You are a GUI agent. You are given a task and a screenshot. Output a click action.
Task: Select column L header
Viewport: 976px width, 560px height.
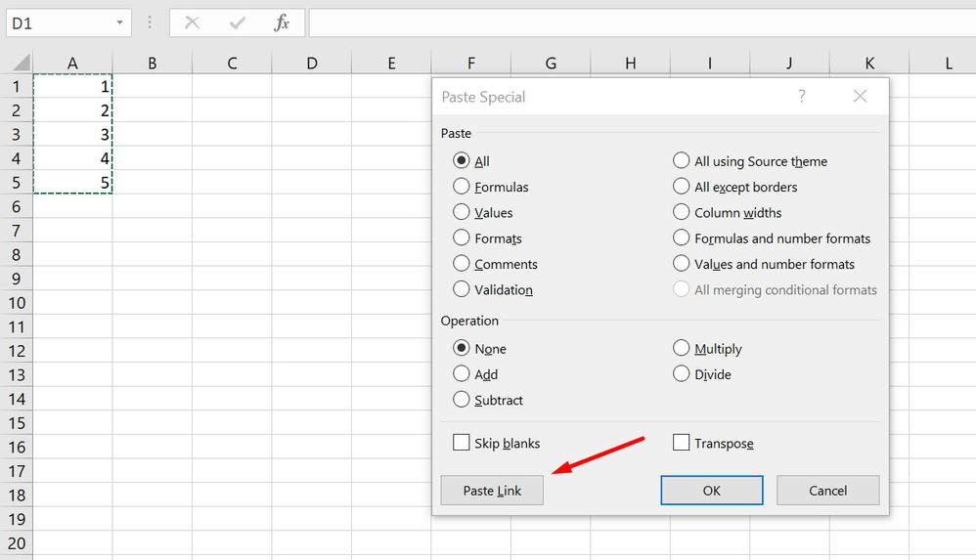coord(943,63)
